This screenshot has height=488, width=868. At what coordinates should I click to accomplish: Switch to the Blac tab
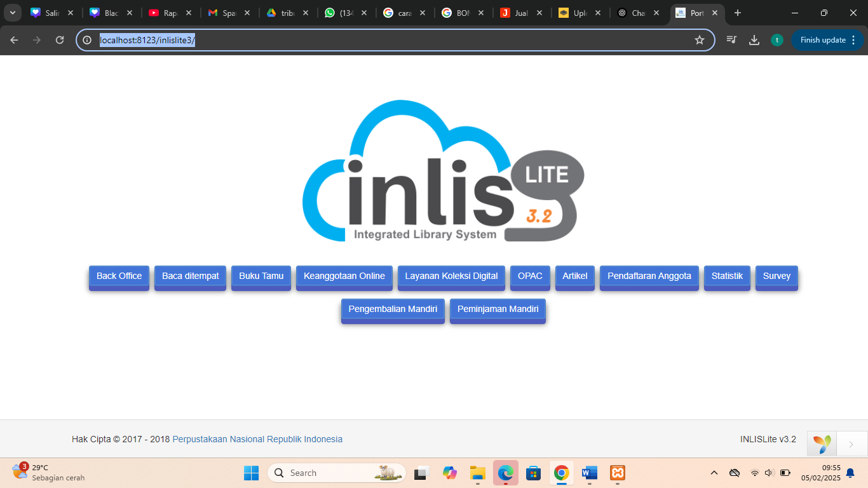(x=112, y=13)
